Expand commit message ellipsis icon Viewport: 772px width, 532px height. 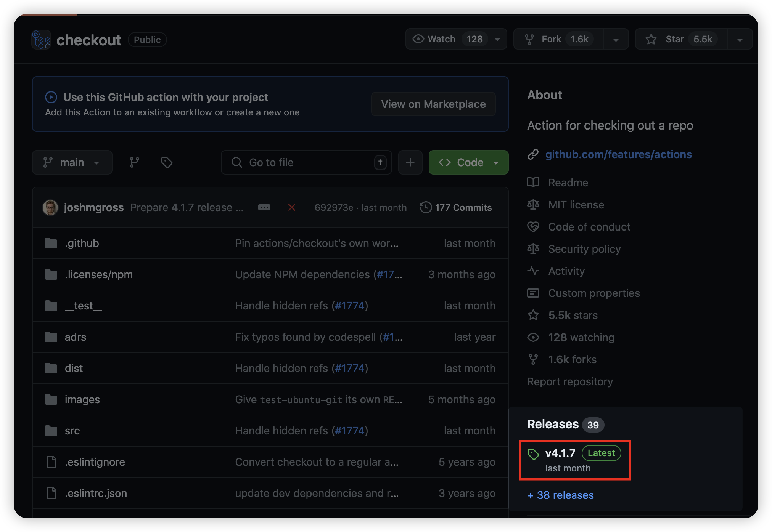pyautogui.click(x=264, y=207)
